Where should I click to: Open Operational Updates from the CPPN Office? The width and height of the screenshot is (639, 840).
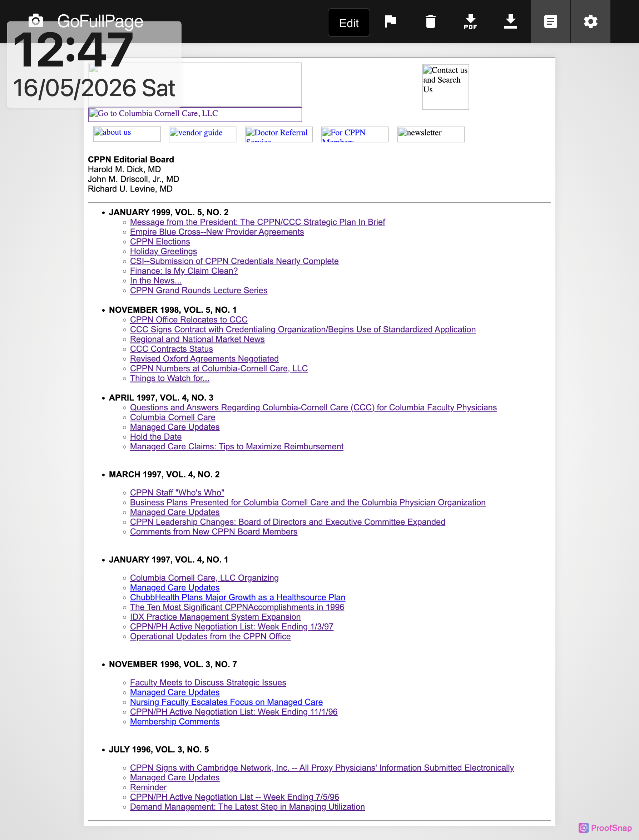pos(210,637)
